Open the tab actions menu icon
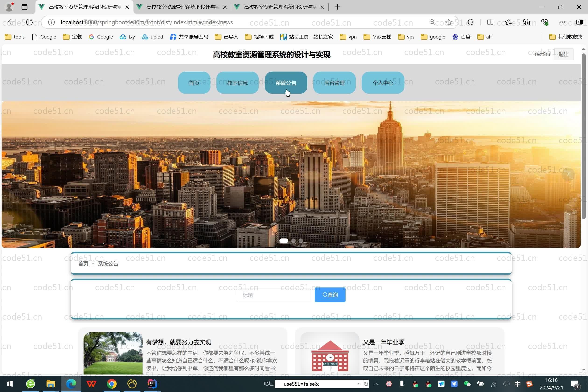Image resolution: width=588 pixels, height=392 pixels. (x=24, y=7)
